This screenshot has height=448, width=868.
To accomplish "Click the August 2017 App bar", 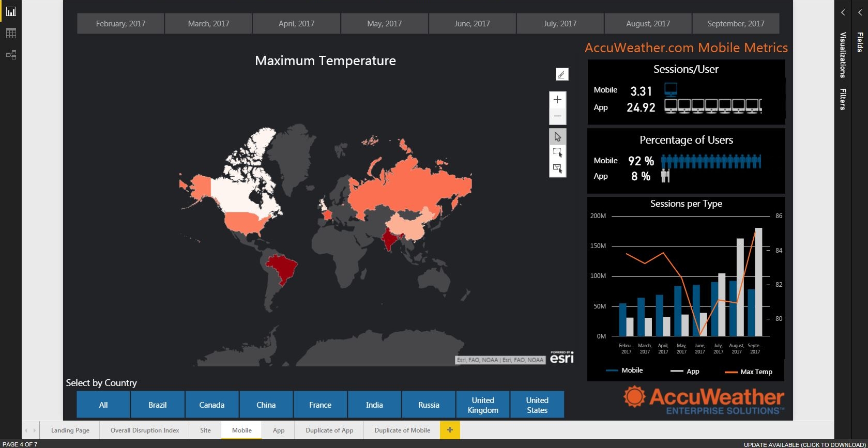I will pos(740,287).
